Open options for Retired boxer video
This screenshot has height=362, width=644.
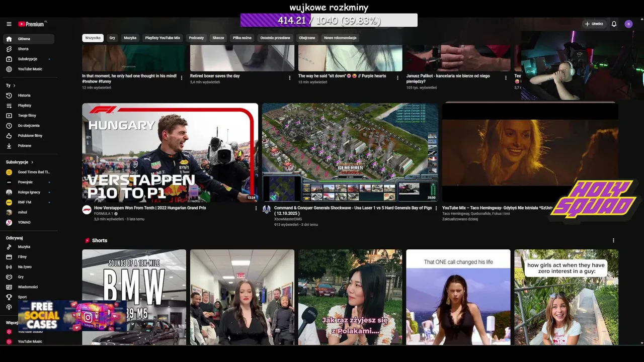[x=289, y=78]
